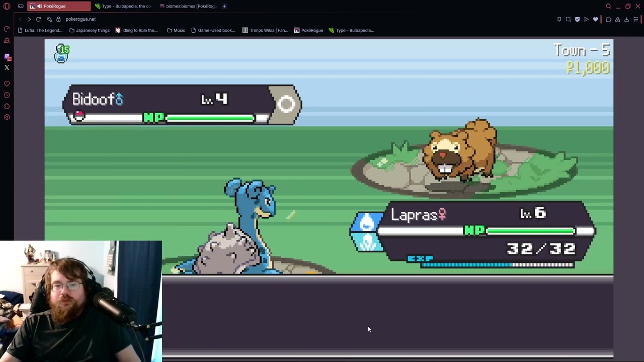Open the Opera GX menu logo
Screen dimensions: 644x362
click(7, 6)
